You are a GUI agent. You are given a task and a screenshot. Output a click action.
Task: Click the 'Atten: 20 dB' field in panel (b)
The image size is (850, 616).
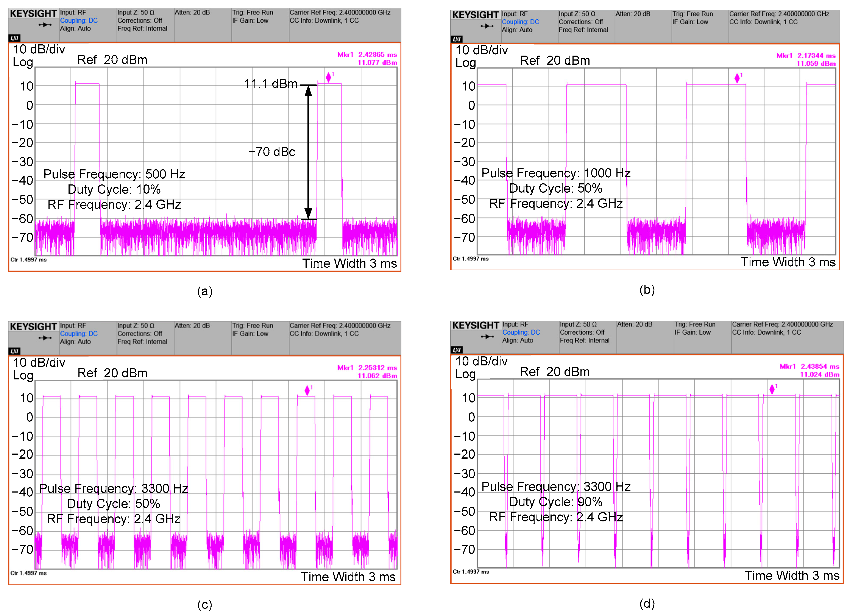point(633,14)
